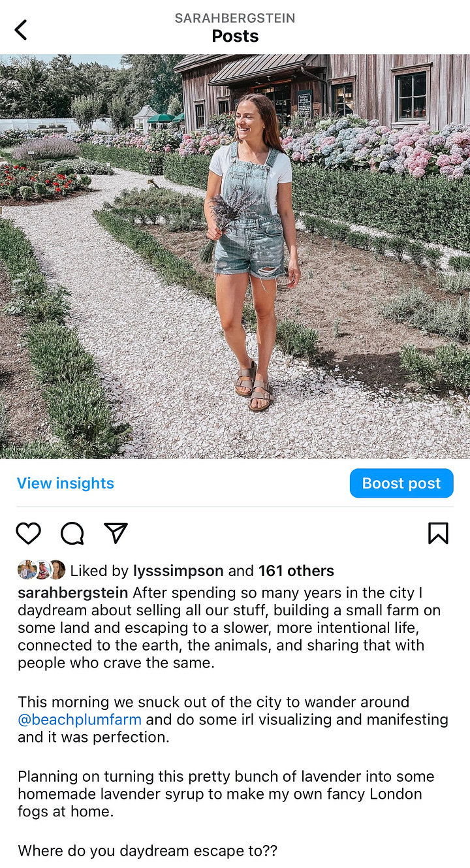Tap the caption's lavender syrup paragraph
Viewport: 470px width, 868px height.
pyautogui.click(x=226, y=794)
